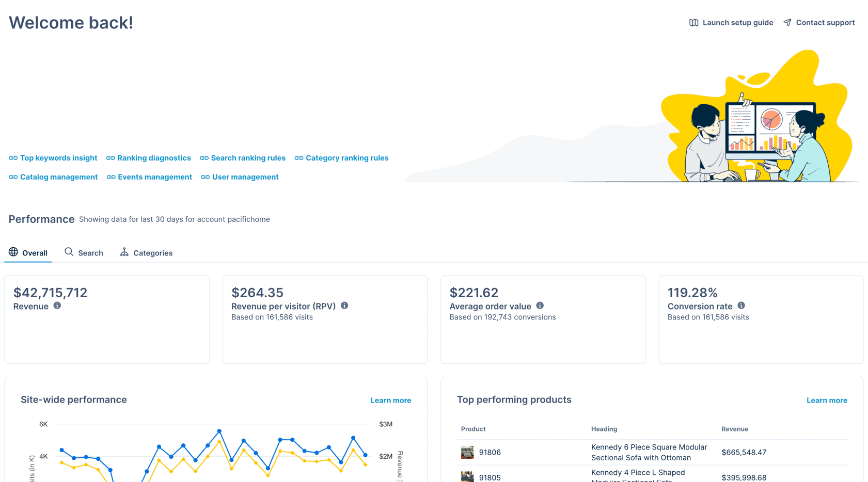The image size is (868, 482).
Task: Click link icon beside Top keywords insight
Action: (13, 158)
